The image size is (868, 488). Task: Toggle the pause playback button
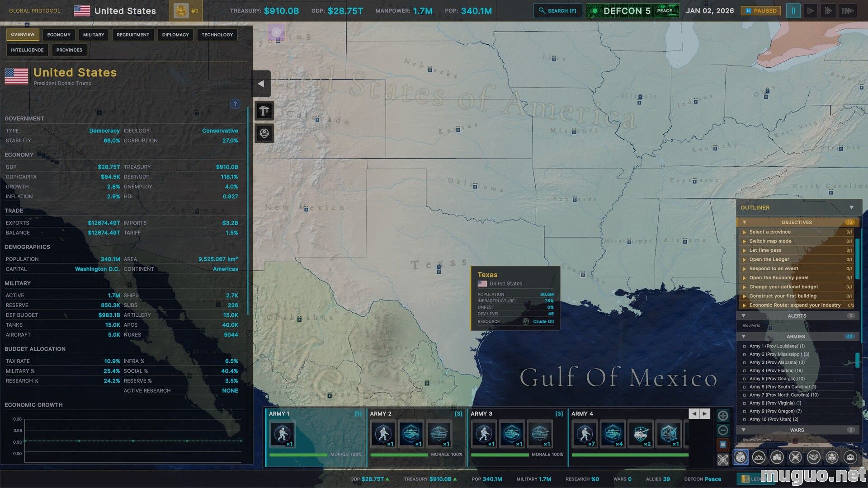point(793,11)
